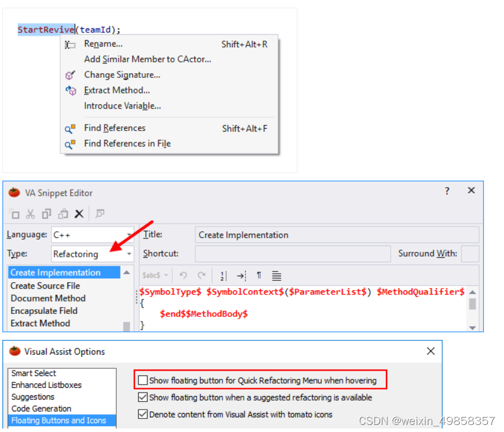Select Extract Method in snippet list

[x=64, y=323]
